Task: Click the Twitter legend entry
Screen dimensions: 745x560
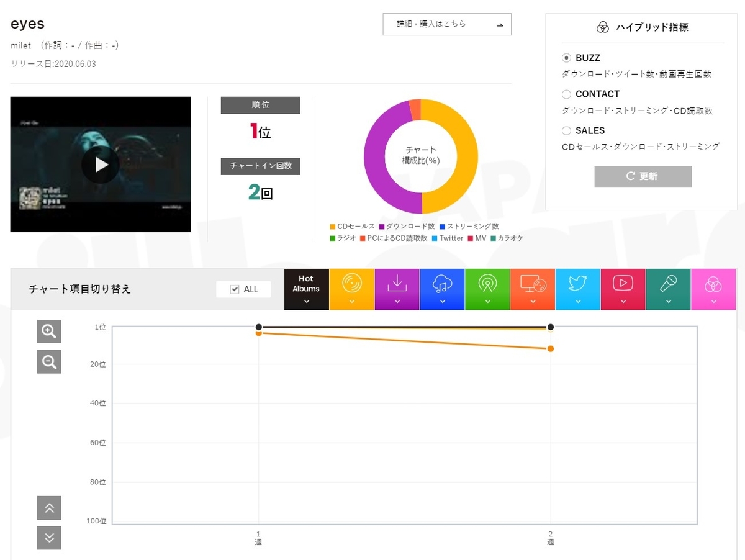Action: point(448,238)
